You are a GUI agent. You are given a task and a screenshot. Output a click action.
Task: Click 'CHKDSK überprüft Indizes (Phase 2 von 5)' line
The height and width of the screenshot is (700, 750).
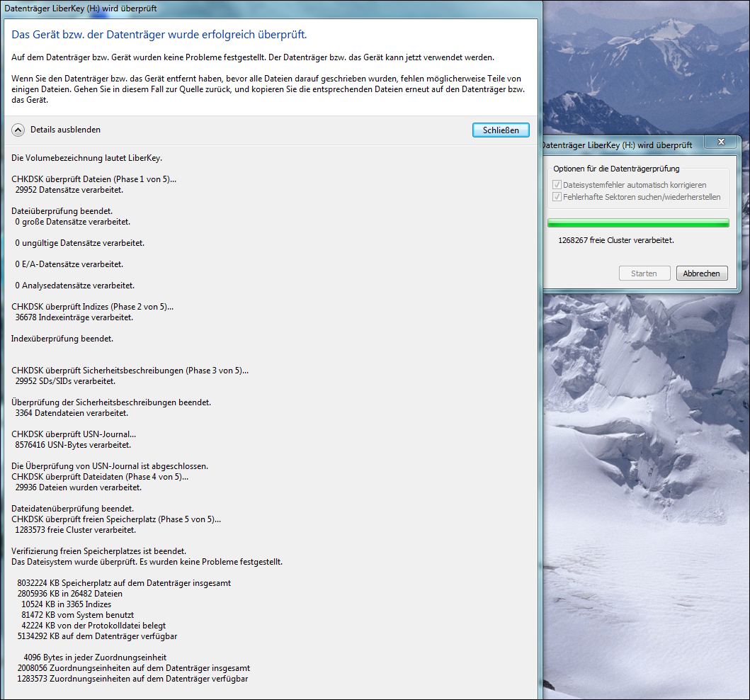(92, 307)
